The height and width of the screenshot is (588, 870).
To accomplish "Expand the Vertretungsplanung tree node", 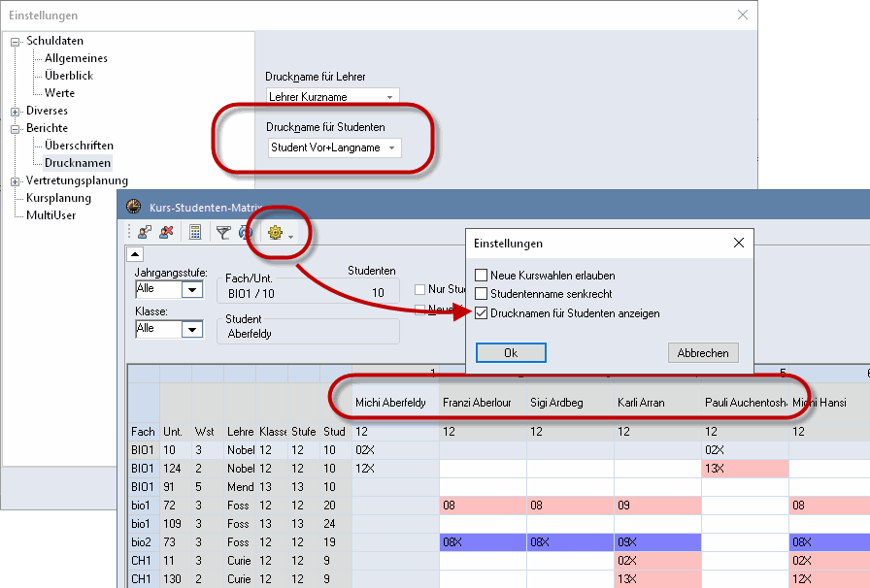I will pyautogui.click(x=15, y=181).
